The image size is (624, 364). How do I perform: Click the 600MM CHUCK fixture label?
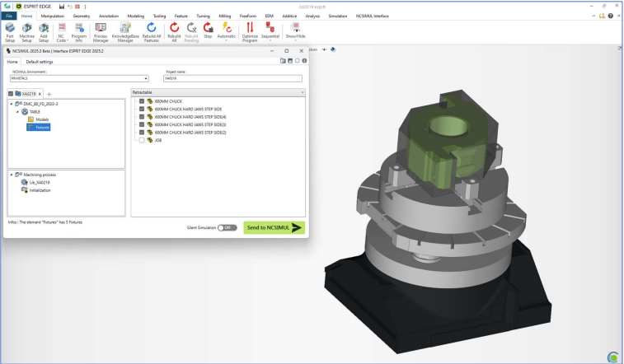168,101
